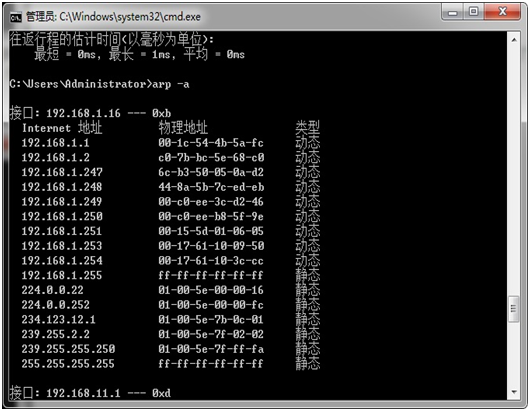Click multicast address 224.0.0.22
Screen dimensions: 530x411
(52, 290)
